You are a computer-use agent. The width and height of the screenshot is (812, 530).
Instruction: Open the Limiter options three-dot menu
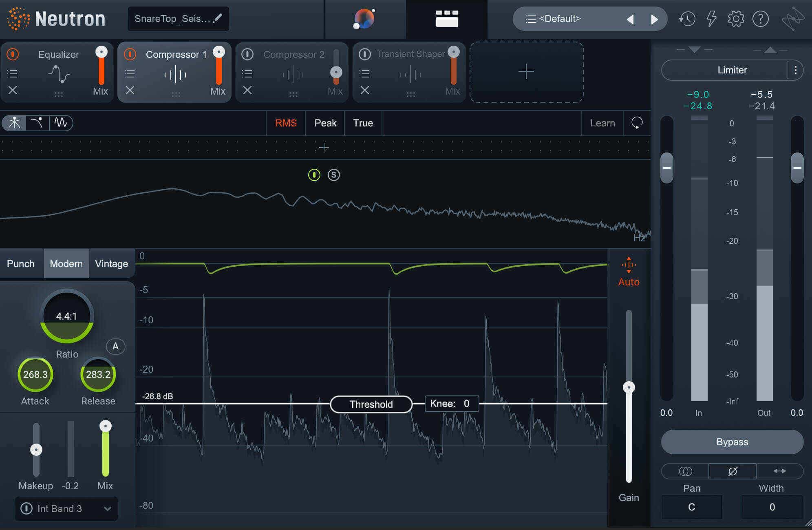(795, 70)
